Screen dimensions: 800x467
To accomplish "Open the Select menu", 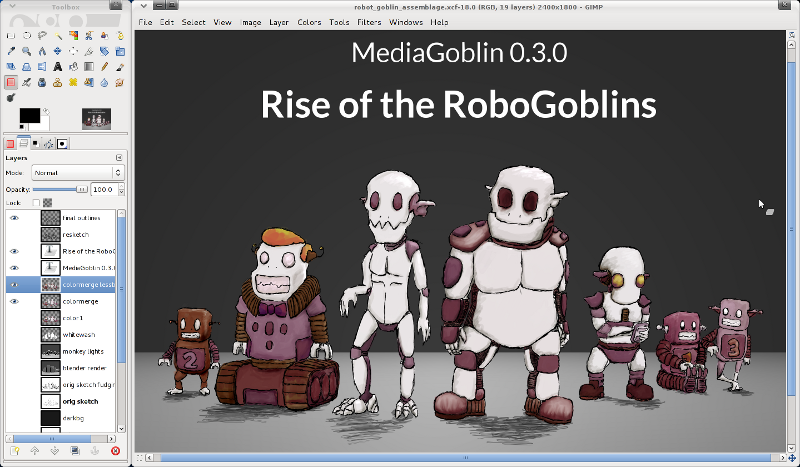I will [x=193, y=22].
